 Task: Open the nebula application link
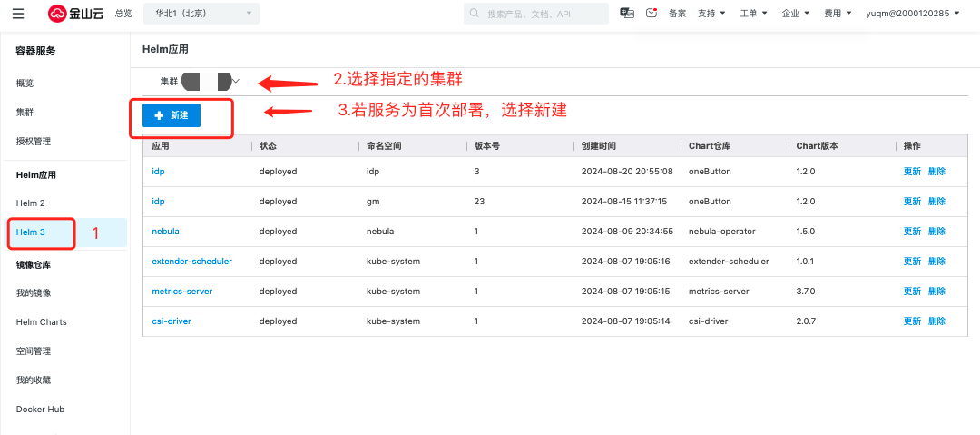165,232
